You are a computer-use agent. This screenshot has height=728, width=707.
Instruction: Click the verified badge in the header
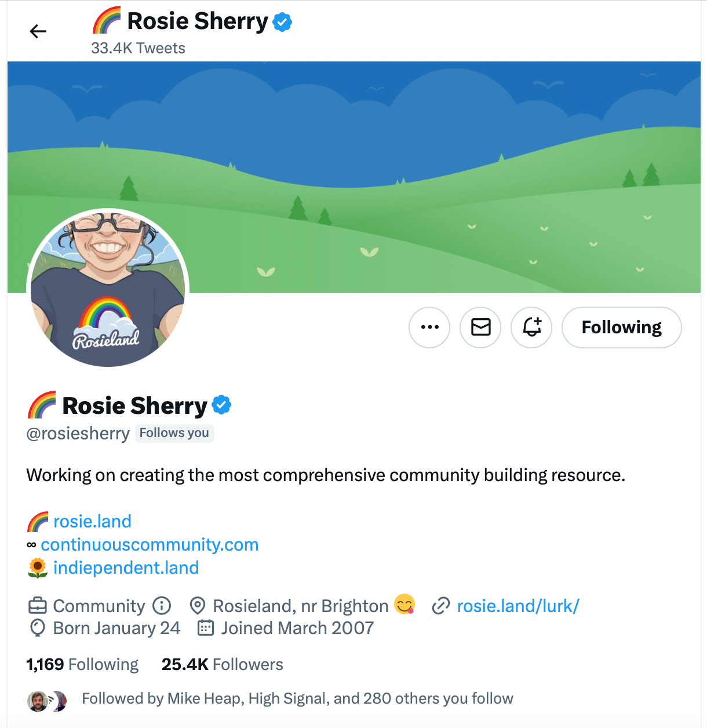click(282, 22)
